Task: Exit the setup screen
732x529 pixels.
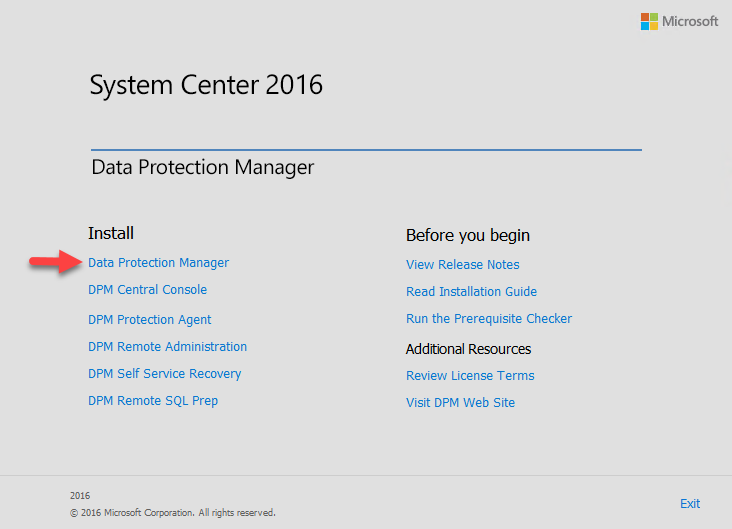Action: pyautogui.click(x=690, y=504)
